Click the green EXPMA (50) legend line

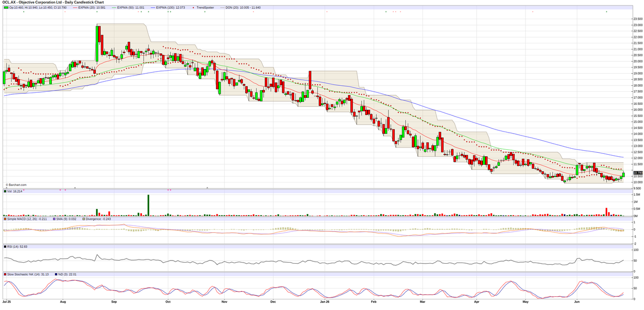[x=114, y=8]
